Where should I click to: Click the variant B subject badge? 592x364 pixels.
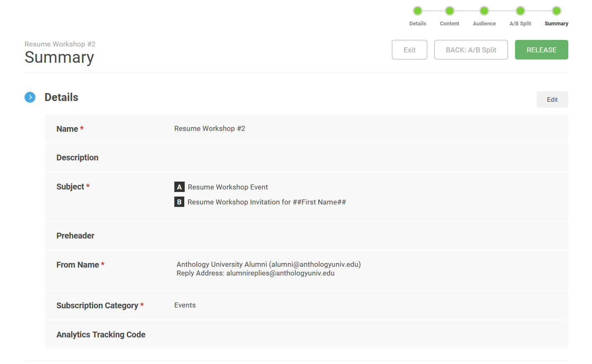pyautogui.click(x=179, y=202)
